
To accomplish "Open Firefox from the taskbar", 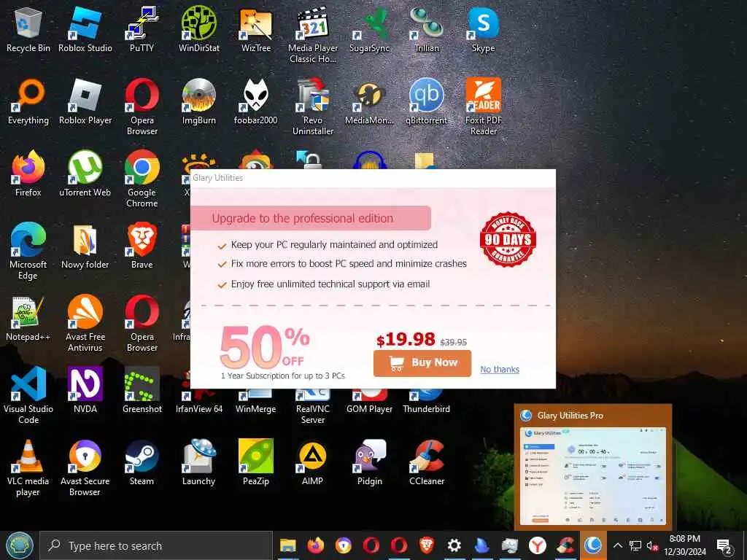I will (x=315, y=545).
